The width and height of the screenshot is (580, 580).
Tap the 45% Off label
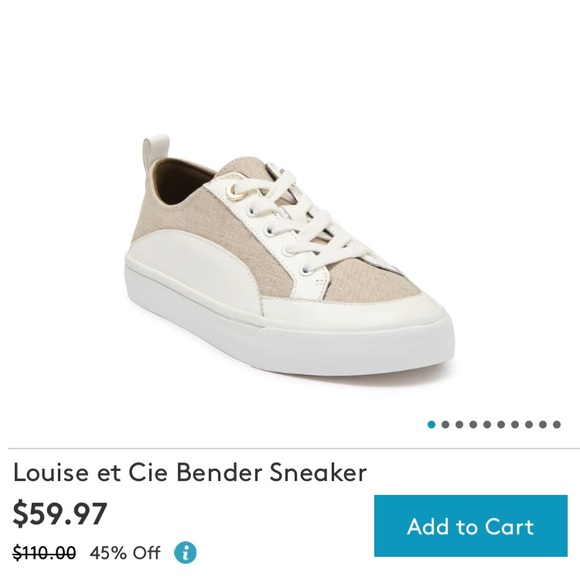point(125,553)
